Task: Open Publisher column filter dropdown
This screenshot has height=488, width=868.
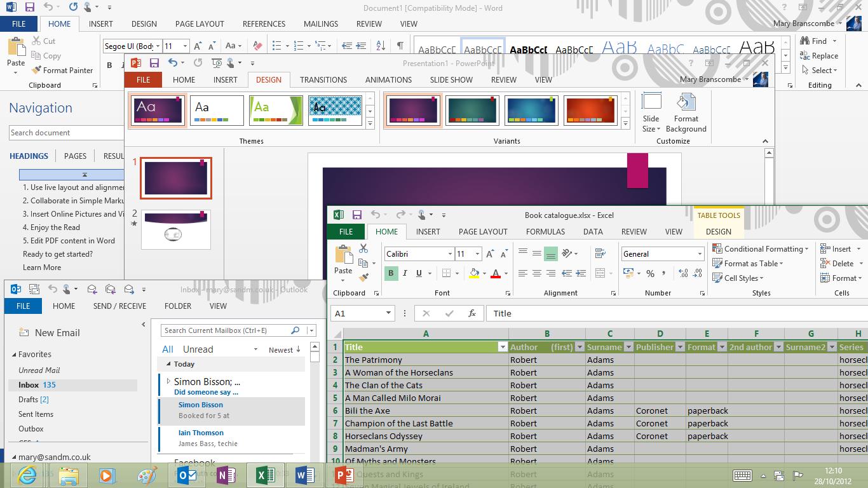Action: click(x=680, y=347)
